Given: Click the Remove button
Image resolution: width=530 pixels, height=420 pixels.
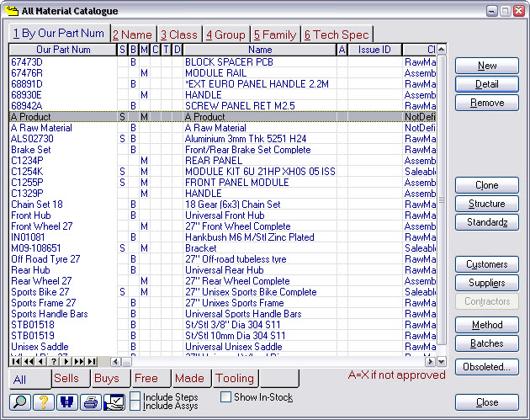Looking at the screenshot, I should click(x=487, y=103).
